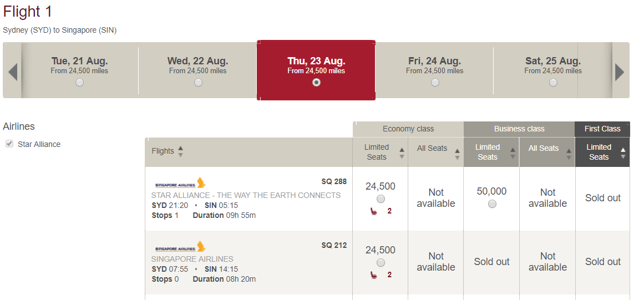
Task: Go to earlier dates with left arrow
Action: click(x=13, y=72)
